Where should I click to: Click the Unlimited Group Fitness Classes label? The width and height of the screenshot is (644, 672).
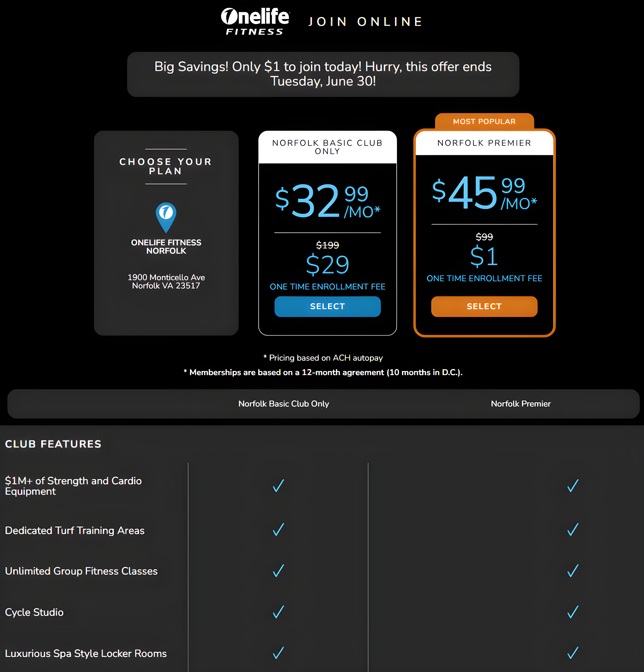pos(81,571)
